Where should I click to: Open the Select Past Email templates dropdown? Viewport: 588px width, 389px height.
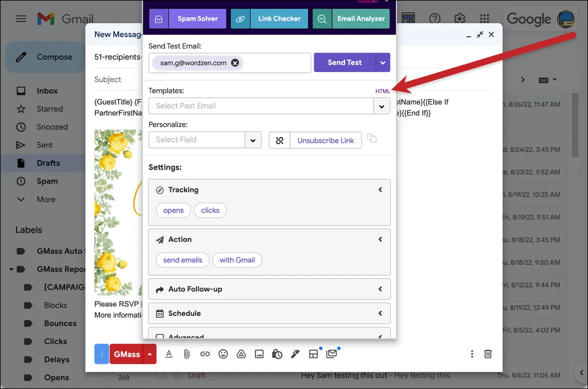381,106
